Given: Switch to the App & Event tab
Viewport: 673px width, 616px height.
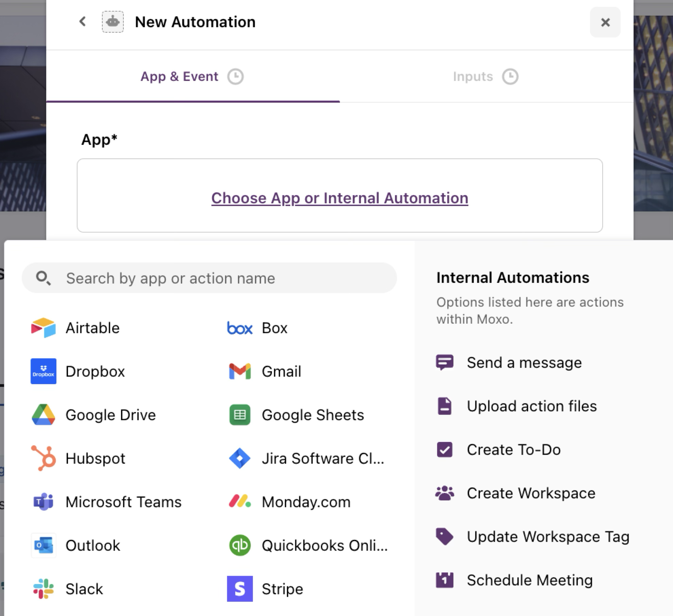Looking at the screenshot, I should 193,76.
